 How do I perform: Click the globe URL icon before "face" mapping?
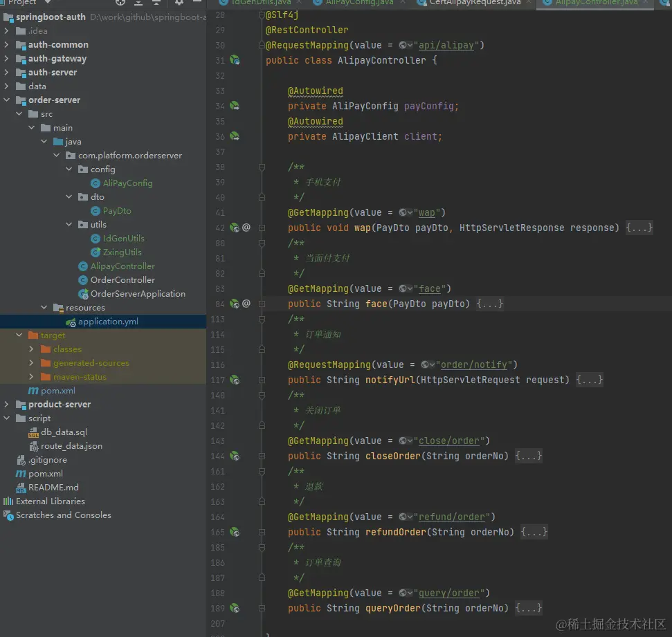[x=406, y=288]
